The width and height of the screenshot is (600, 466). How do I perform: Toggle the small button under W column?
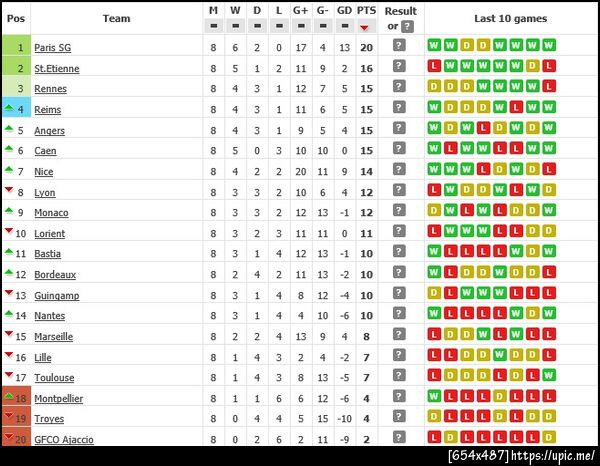[x=235, y=26]
